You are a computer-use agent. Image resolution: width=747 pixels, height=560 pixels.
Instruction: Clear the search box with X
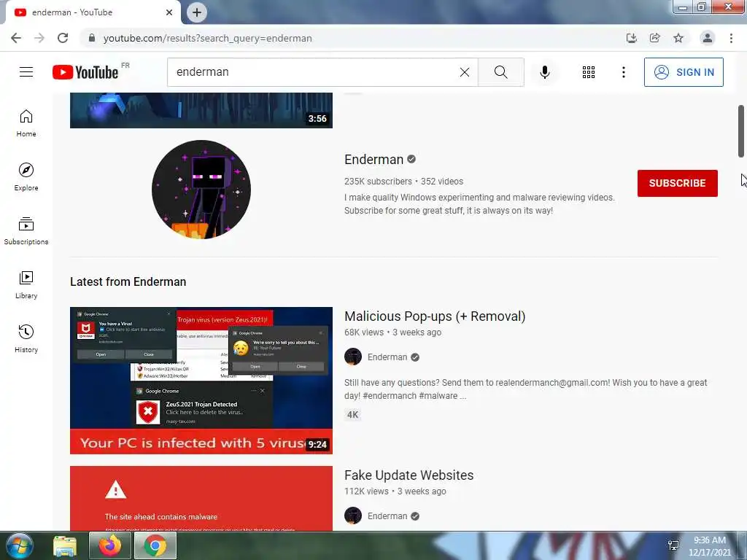(465, 72)
